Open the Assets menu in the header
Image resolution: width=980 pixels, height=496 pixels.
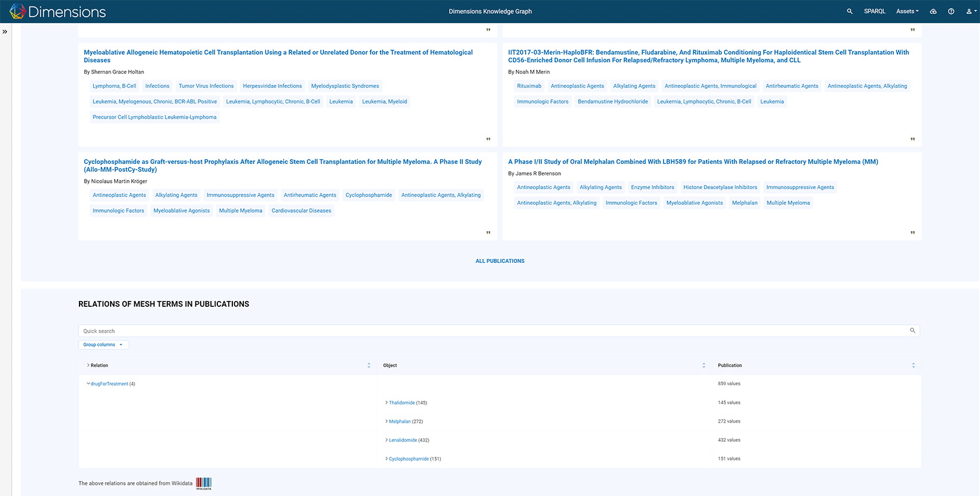907,12
